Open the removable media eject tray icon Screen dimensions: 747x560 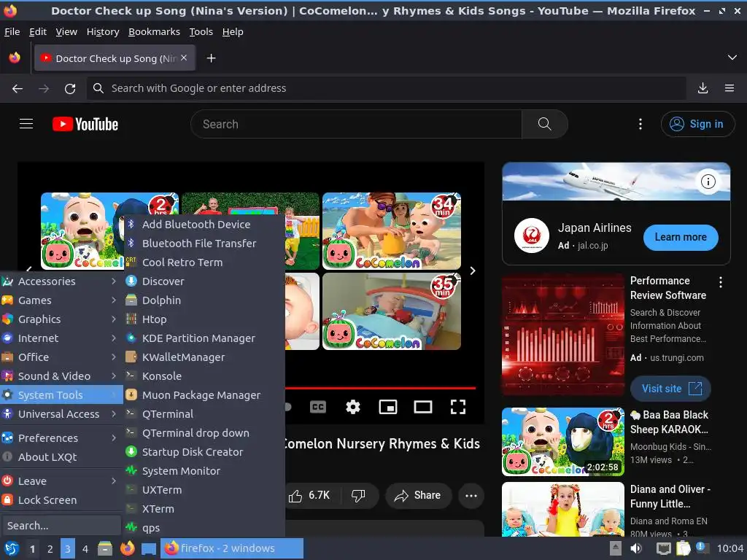click(616, 548)
